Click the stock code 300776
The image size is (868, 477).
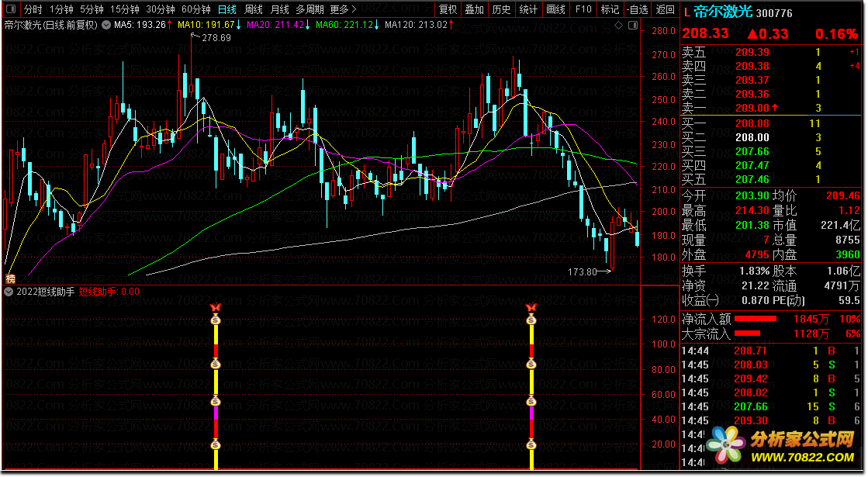point(774,12)
